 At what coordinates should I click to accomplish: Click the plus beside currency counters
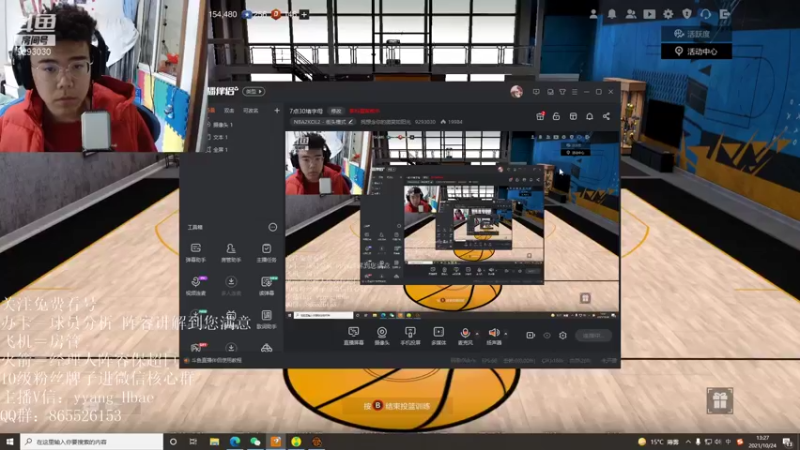[x=304, y=14]
